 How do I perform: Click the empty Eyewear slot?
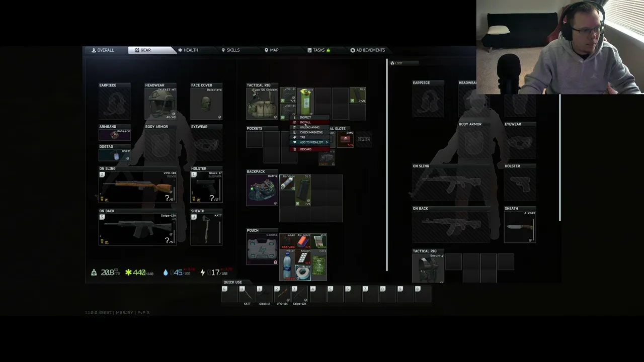[206, 145]
